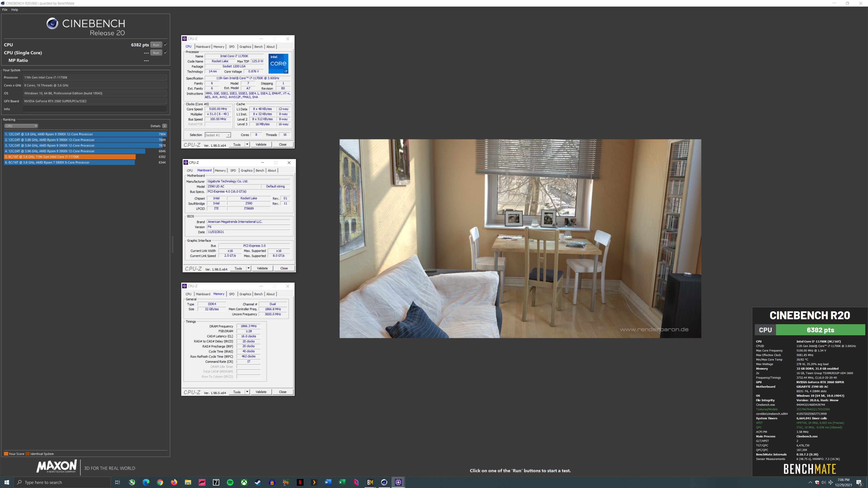Viewport: 868px width, 488px height.
Task: Click the rendered room image
Action: click(520, 238)
